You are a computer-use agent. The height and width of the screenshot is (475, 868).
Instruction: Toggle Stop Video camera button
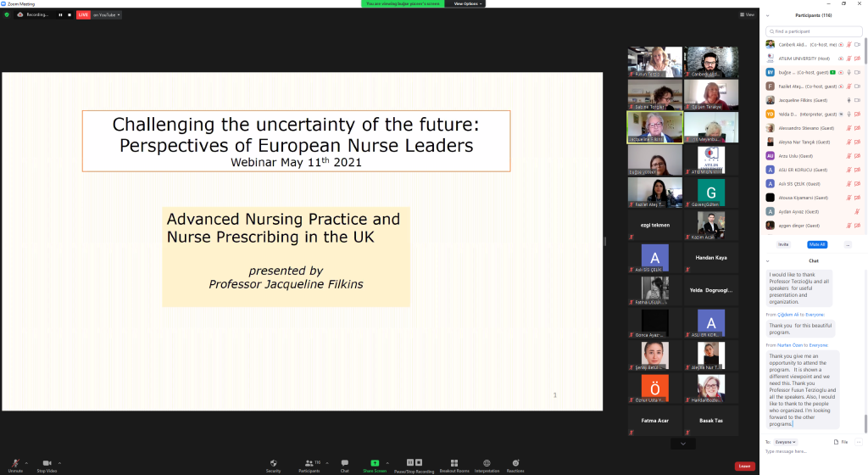(47, 463)
